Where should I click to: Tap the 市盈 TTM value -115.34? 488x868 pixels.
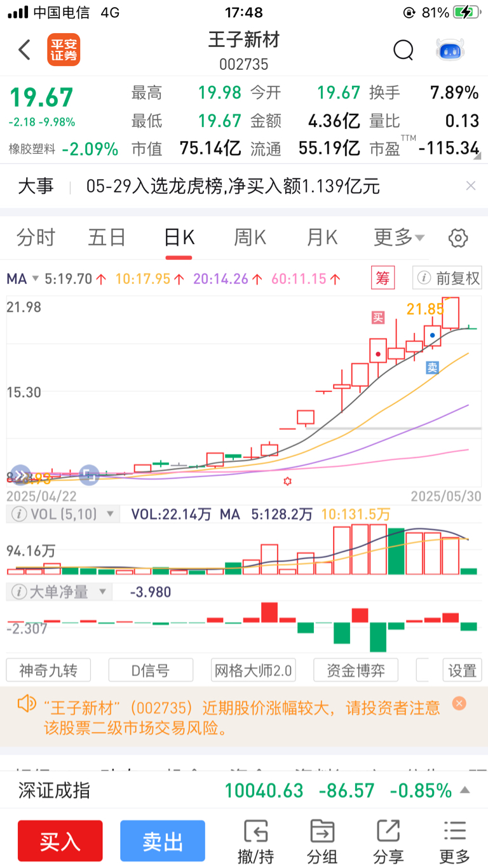[449, 149]
